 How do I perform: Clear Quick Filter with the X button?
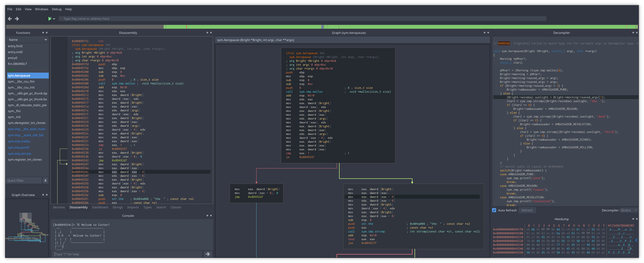point(45,180)
